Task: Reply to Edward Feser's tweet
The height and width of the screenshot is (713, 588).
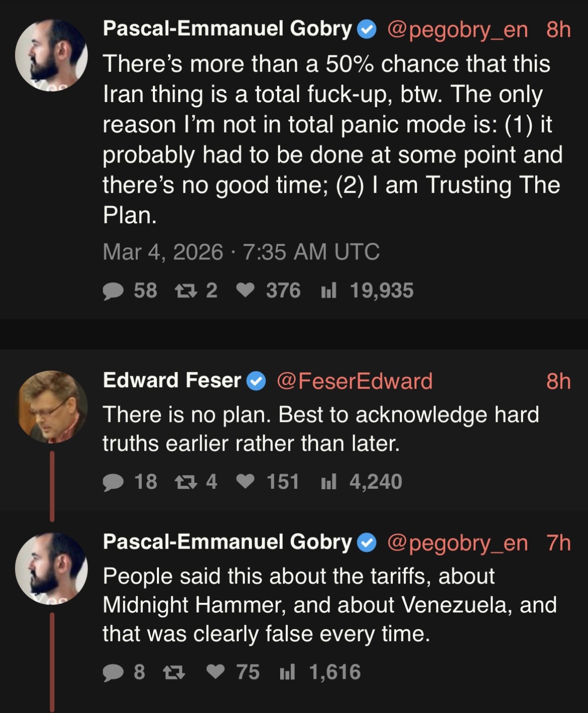Action: pyautogui.click(x=113, y=482)
